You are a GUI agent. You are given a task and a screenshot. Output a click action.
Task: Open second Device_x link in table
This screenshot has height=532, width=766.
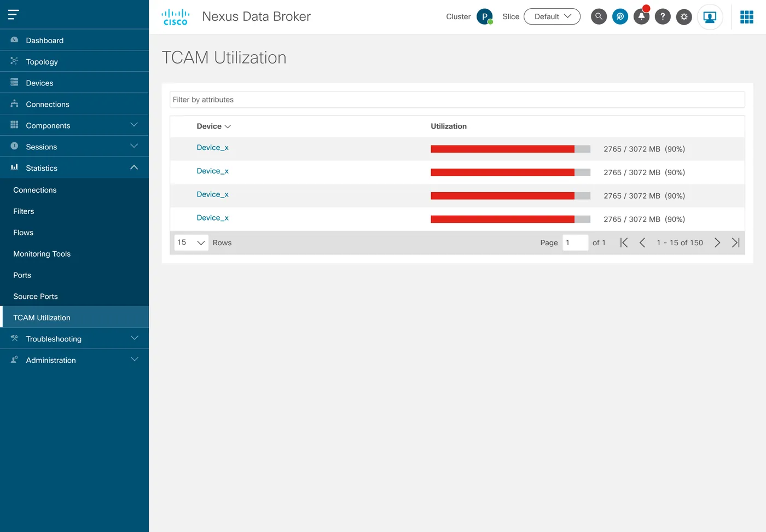212,171
